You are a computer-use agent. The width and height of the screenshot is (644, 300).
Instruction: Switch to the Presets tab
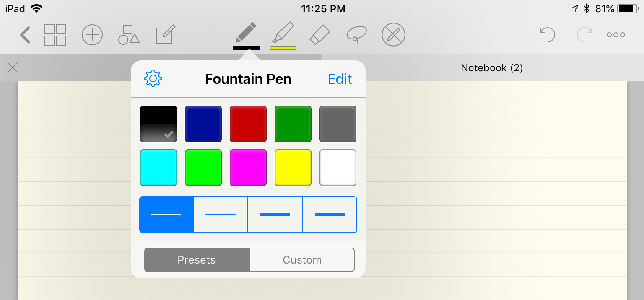pyautogui.click(x=197, y=260)
